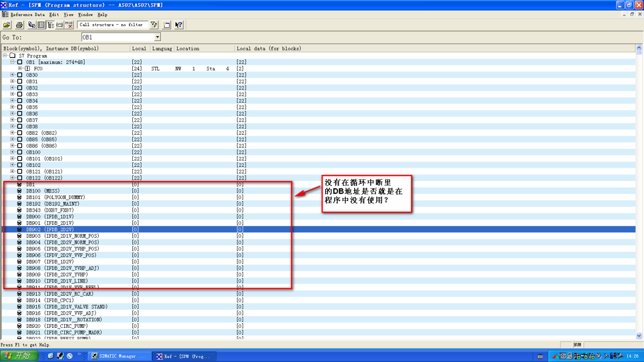Open the Assignment table view icon
Screen dimensions: 644x362
click(41, 25)
